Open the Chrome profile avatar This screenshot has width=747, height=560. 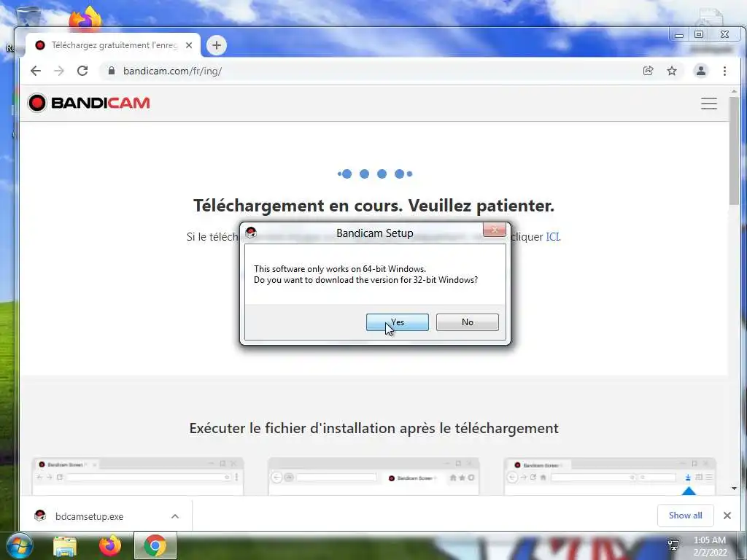701,71
